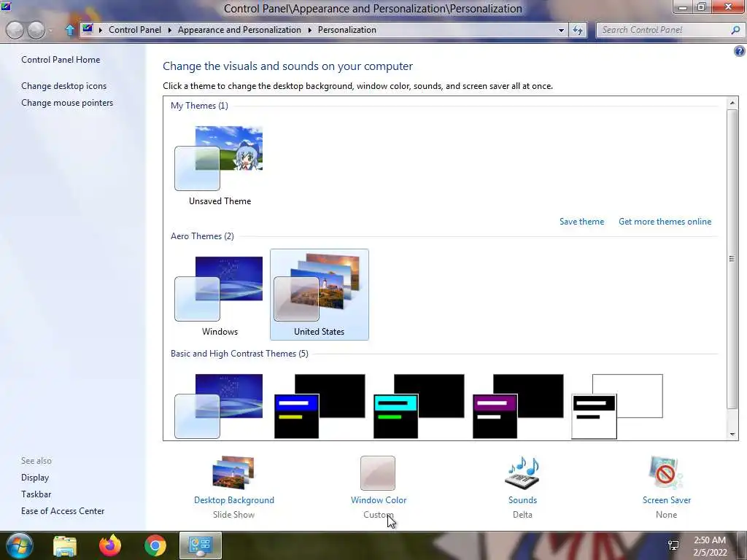Viewport: 747px width, 560px height.
Task: Click Basic and High Contrast Themes header
Action: click(x=239, y=354)
